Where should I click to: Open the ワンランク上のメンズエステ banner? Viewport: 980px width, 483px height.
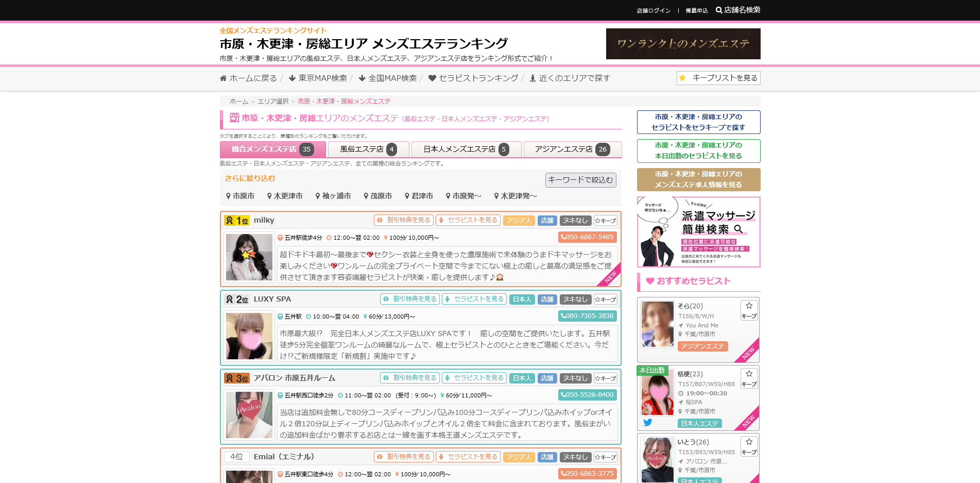coord(683,44)
